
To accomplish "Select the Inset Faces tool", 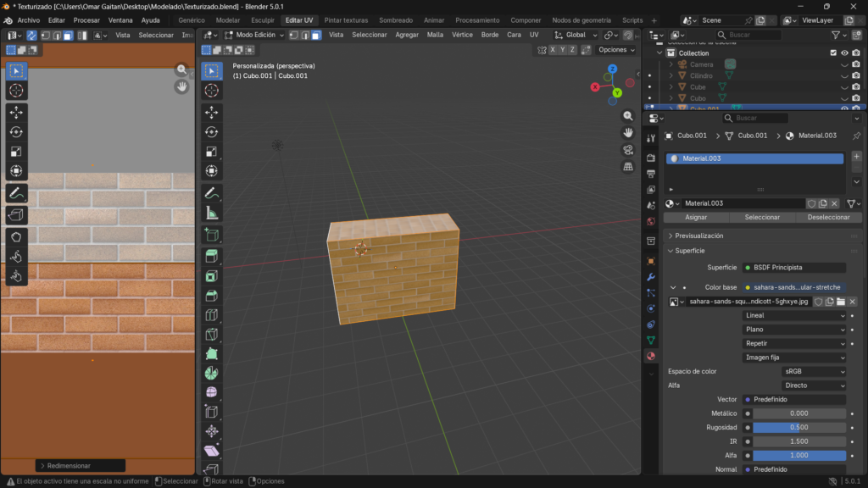I will (x=211, y=276).
